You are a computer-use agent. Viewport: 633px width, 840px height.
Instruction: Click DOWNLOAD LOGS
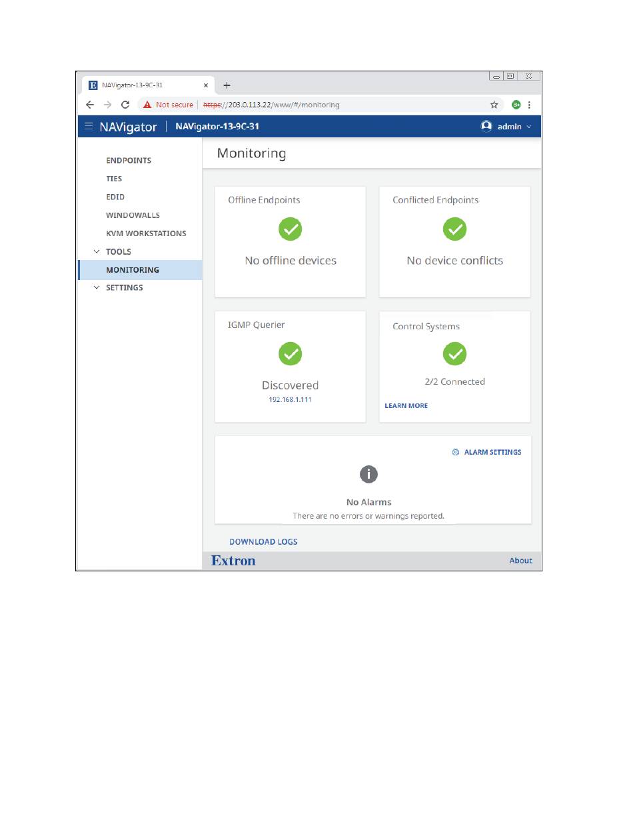point(263,542)
